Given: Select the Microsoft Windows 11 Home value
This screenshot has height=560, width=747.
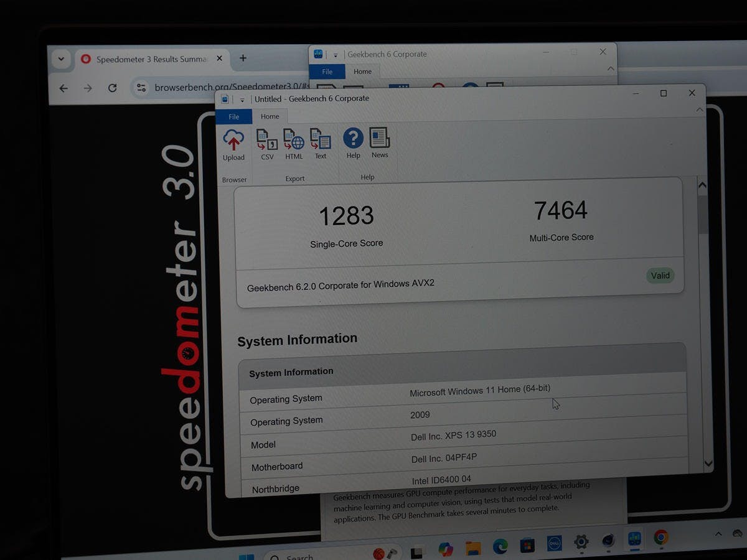Looking at the screenshot, I should click(480, 390).
